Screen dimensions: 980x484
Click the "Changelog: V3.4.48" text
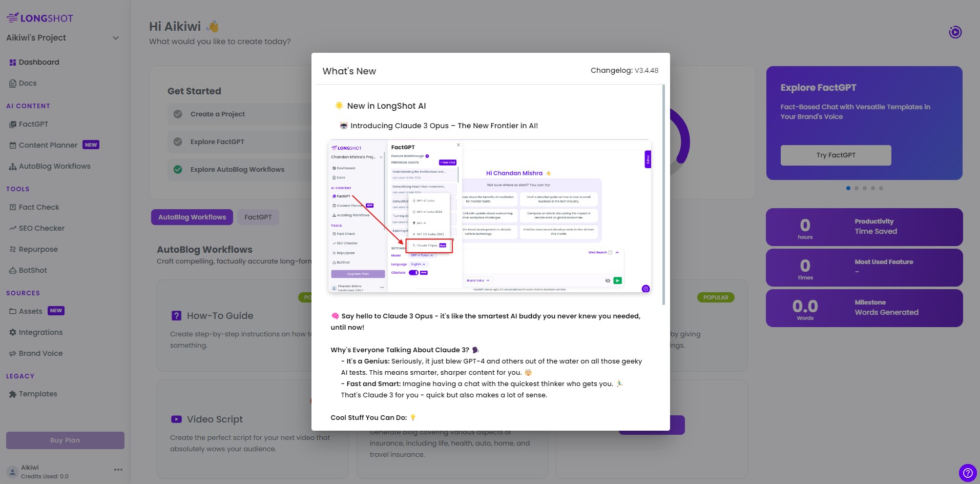click(624, 71)
